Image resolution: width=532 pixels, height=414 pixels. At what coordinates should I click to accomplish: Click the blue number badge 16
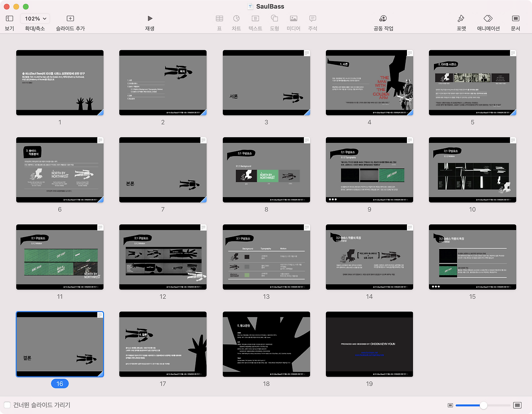click(x=60, y=384)
